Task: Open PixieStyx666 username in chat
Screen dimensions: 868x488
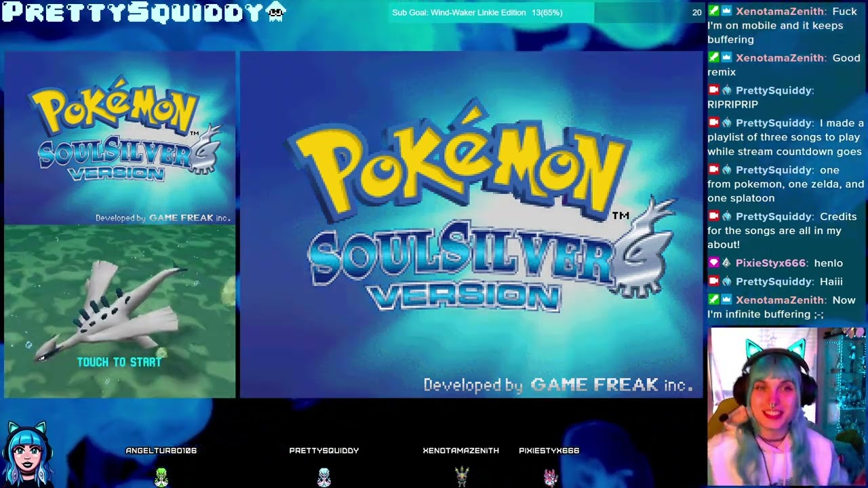Action: [x=770, y=263]
